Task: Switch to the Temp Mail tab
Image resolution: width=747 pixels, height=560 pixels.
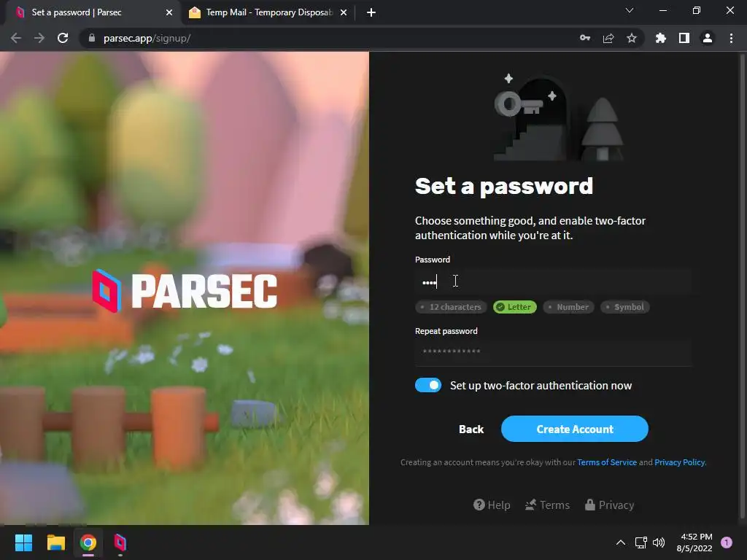Action: point(268,12)
